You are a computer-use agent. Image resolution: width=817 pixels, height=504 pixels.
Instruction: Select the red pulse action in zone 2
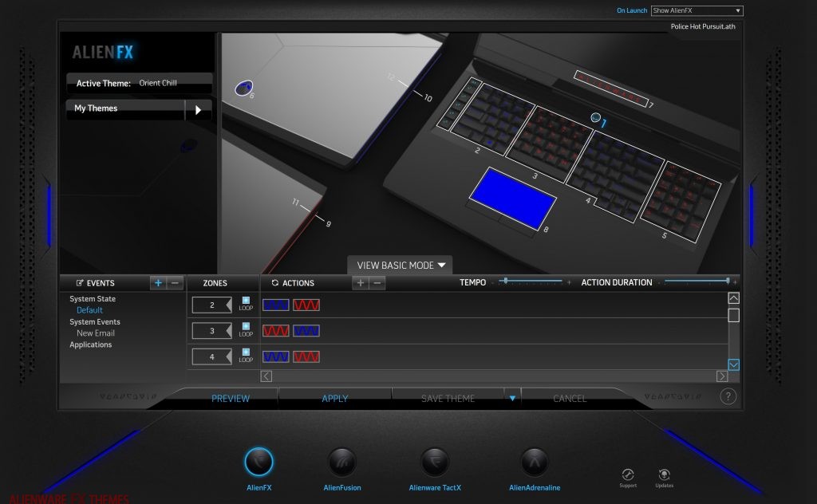tap(306, 305)
